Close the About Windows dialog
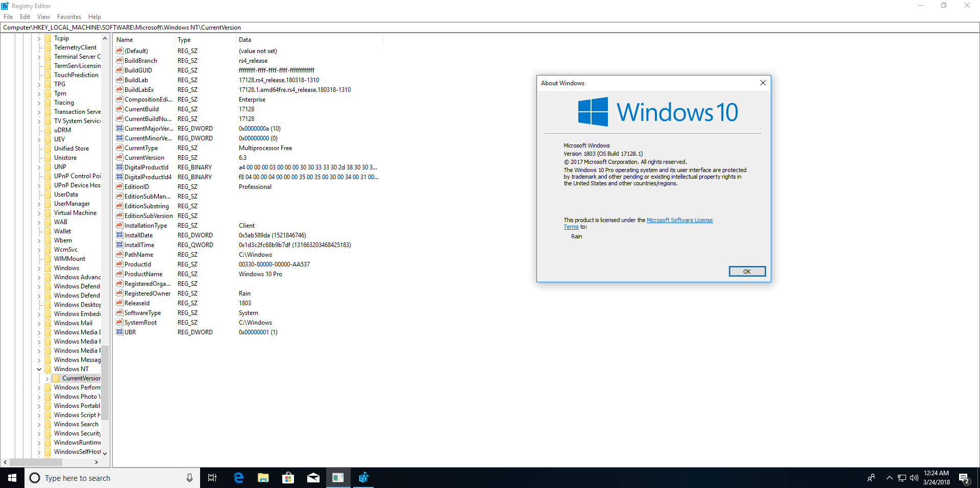The width and height of the screenshot is (980, 488). [763, 83]
